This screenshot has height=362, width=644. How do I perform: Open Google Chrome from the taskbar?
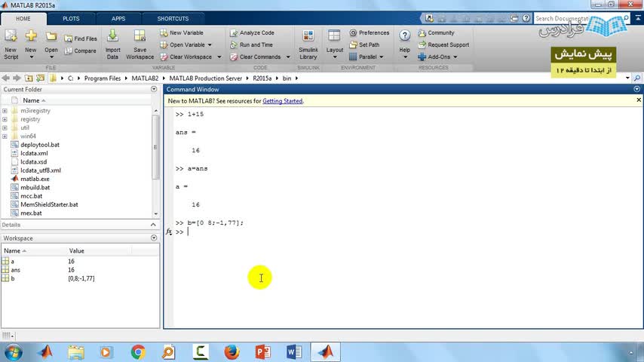click(138, 352)
